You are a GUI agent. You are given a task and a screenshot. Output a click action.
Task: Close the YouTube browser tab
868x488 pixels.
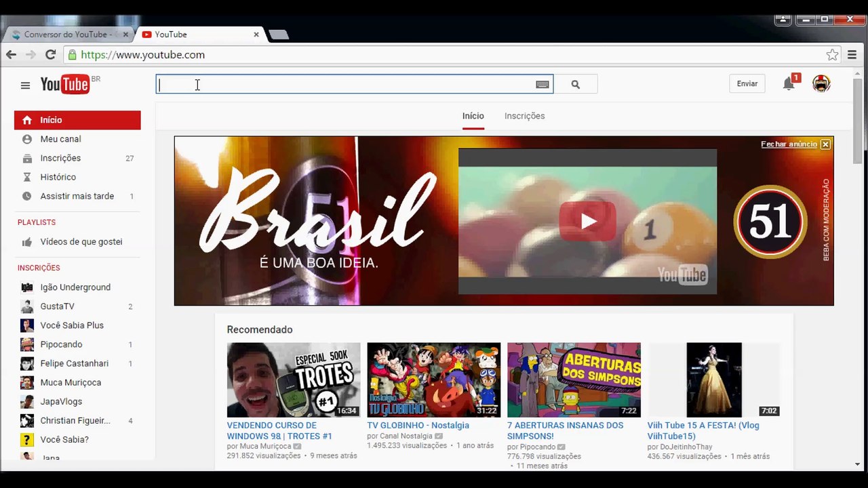pos(256,35)
